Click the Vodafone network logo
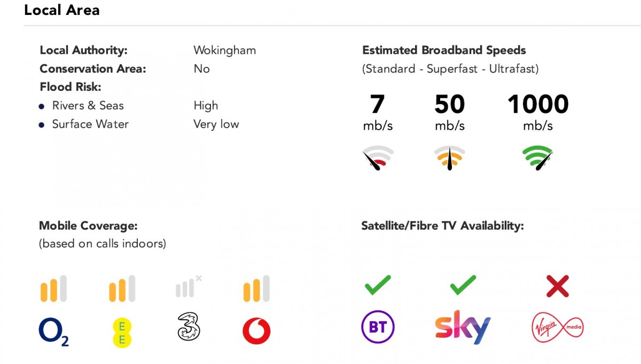Viewport: 641px width, 364px height. pos(256,331)
